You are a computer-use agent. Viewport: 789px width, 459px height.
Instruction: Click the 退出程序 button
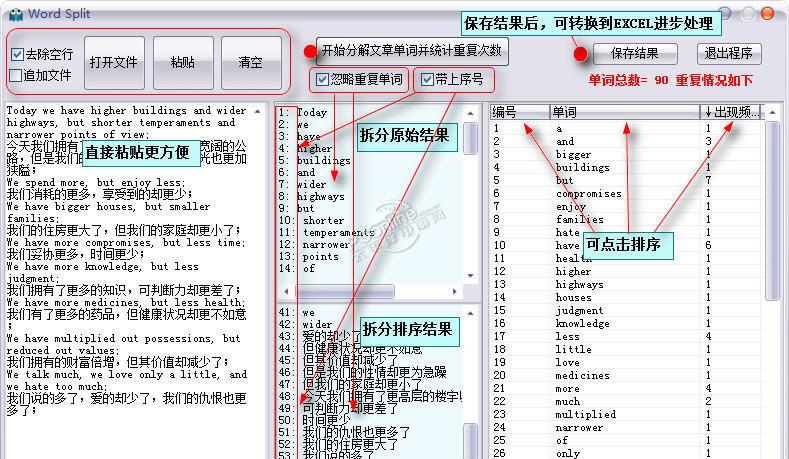[x=729, y=53]
